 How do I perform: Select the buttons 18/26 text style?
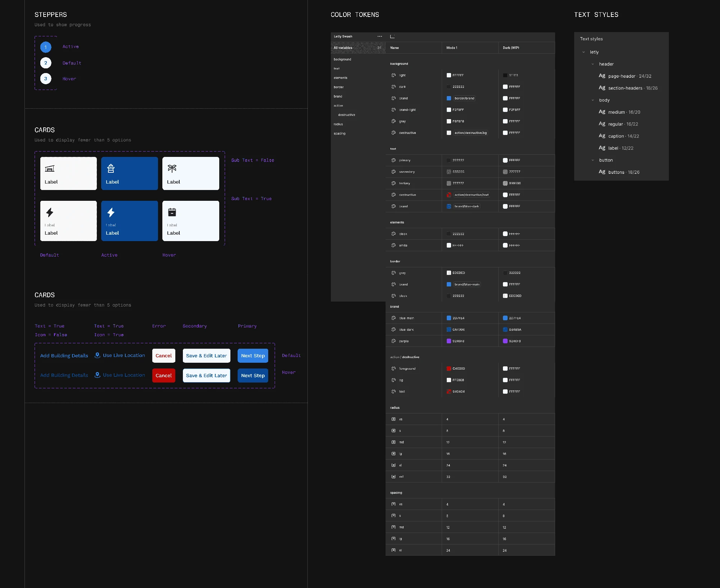click(x=619, y=172)
